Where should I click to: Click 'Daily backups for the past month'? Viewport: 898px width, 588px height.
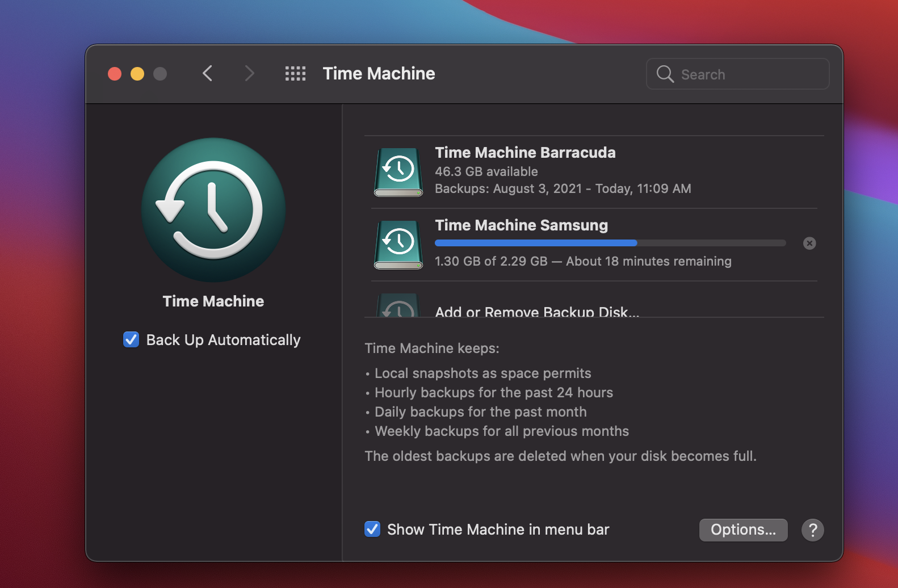480,412
